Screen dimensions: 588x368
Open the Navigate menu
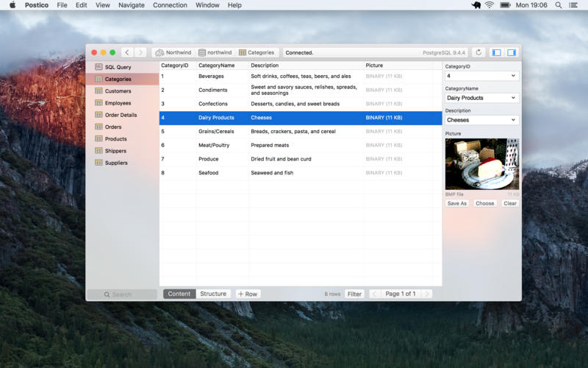coord(132,5)
